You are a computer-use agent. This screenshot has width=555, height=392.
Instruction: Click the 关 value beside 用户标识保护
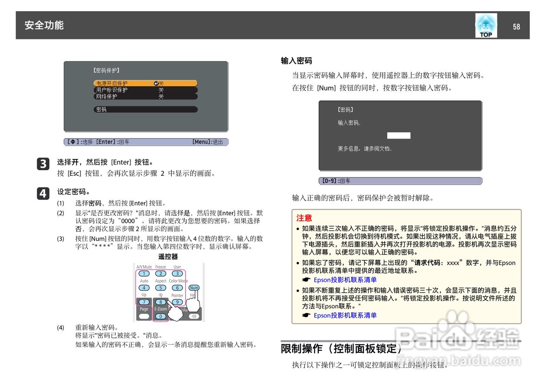pyautogui.click(x=161, y=90)
